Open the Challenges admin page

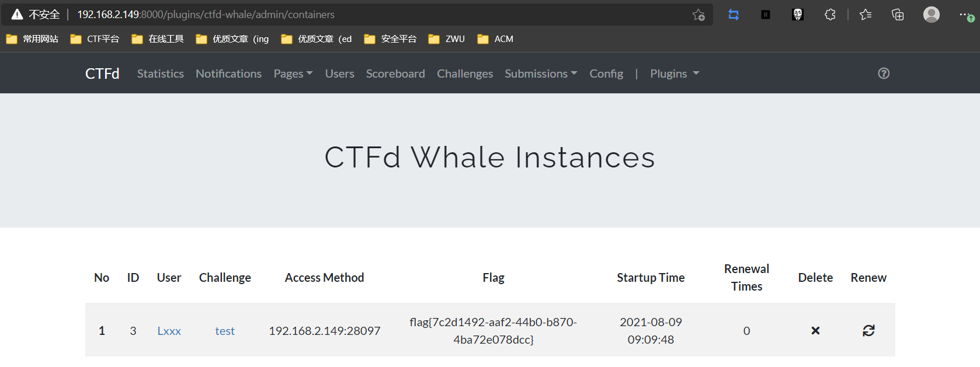click(465, 74)
